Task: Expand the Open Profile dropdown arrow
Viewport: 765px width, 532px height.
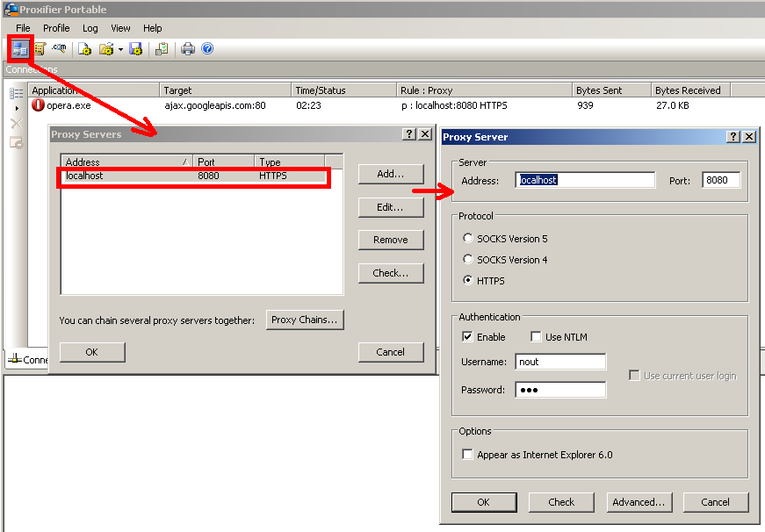Action: click(x=120, y=49)
